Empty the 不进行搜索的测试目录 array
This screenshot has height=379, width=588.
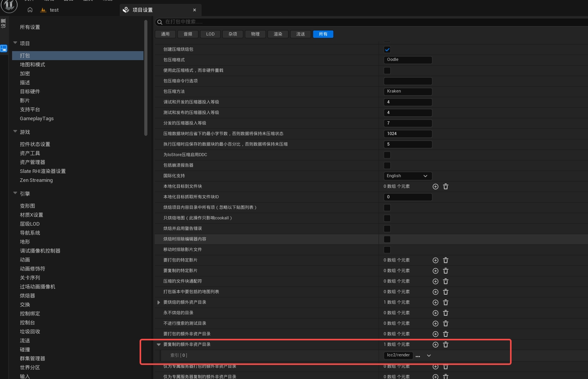coord(446,324)
